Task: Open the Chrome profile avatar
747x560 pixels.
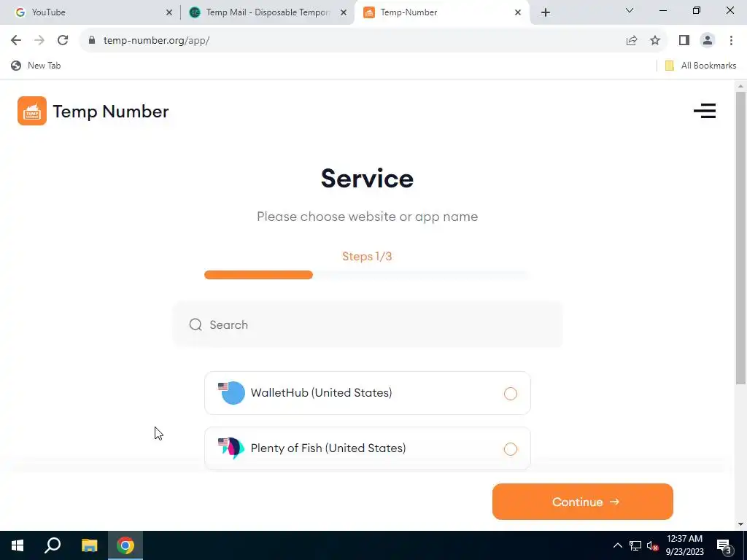Action: [708, 41]
